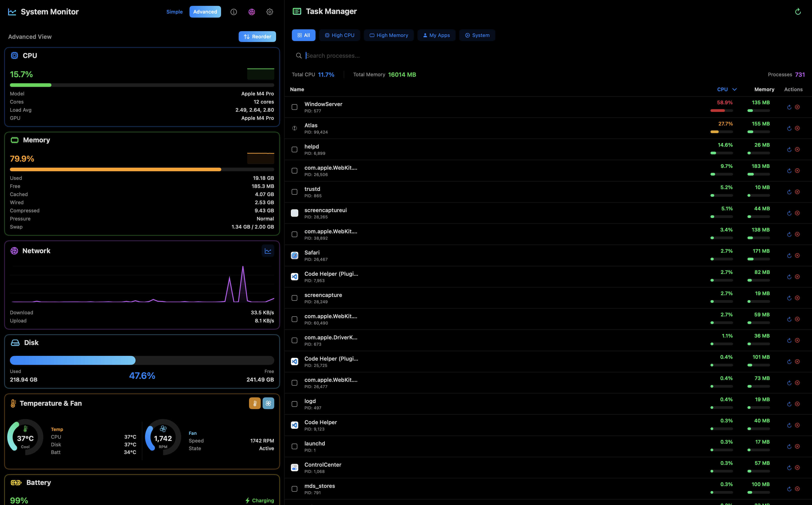Select the My Apps filter
Image resolution: width=812 pixels, height=505 pixels.
click(436, 35)
